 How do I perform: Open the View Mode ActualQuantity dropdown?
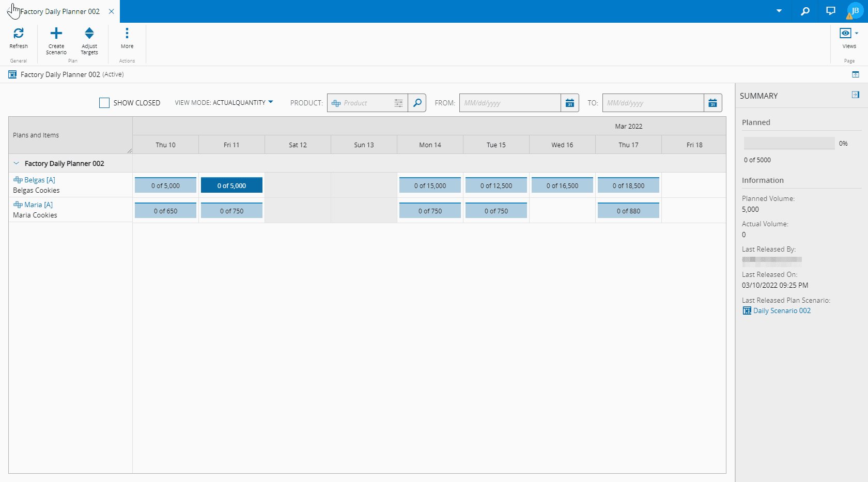[x=224, y=103]
